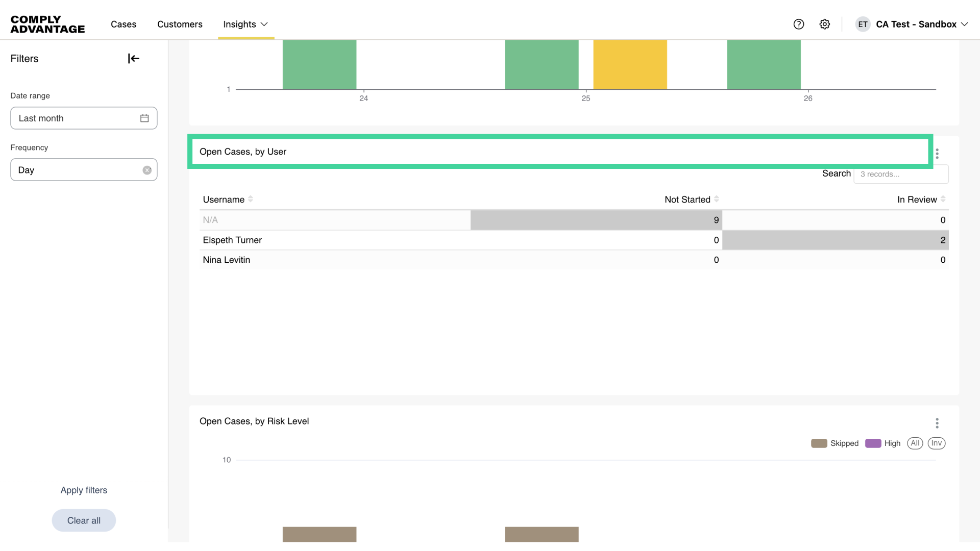Image resolution: width=980 pixels, height=551 pixels.
Task: Collapse the Filters sidebar panel
Action: (x=133, y=59)
